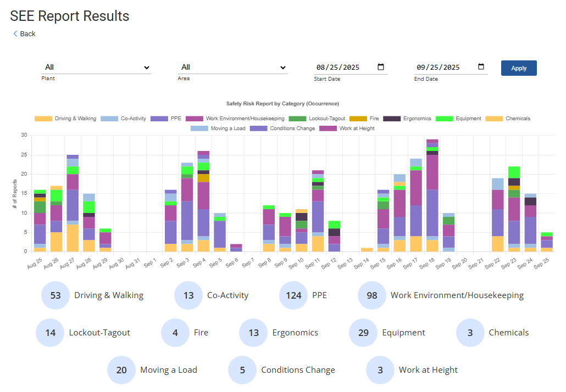Screen dimensions: 566x392
Task: Expand the Area dropdown
Action: click(232, 68)
